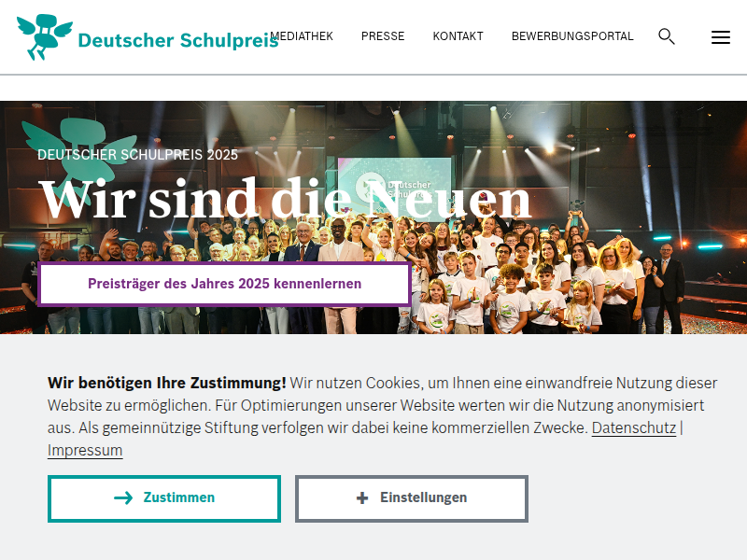This screenshot has width=747, height=560.
Task: Open the Kontakt menu item
Action: pos(458,36)
